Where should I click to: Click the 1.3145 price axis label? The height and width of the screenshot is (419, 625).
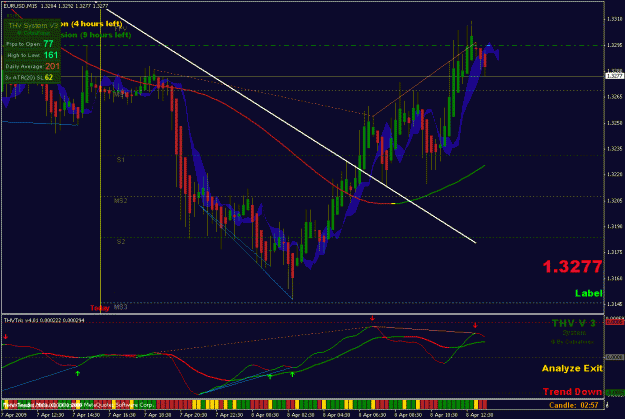coord(614,304)
